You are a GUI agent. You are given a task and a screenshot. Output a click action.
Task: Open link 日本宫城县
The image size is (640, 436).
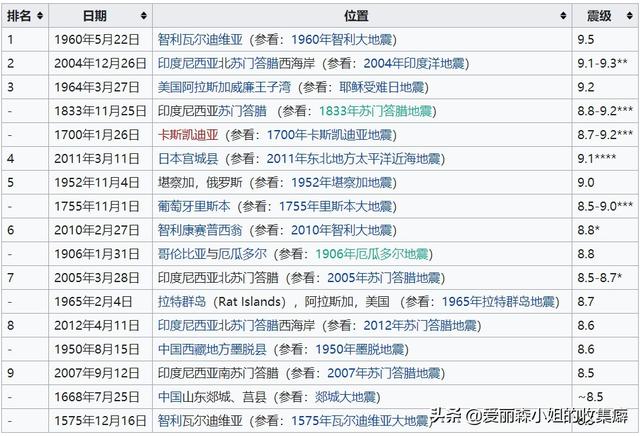tap(188, 158)
